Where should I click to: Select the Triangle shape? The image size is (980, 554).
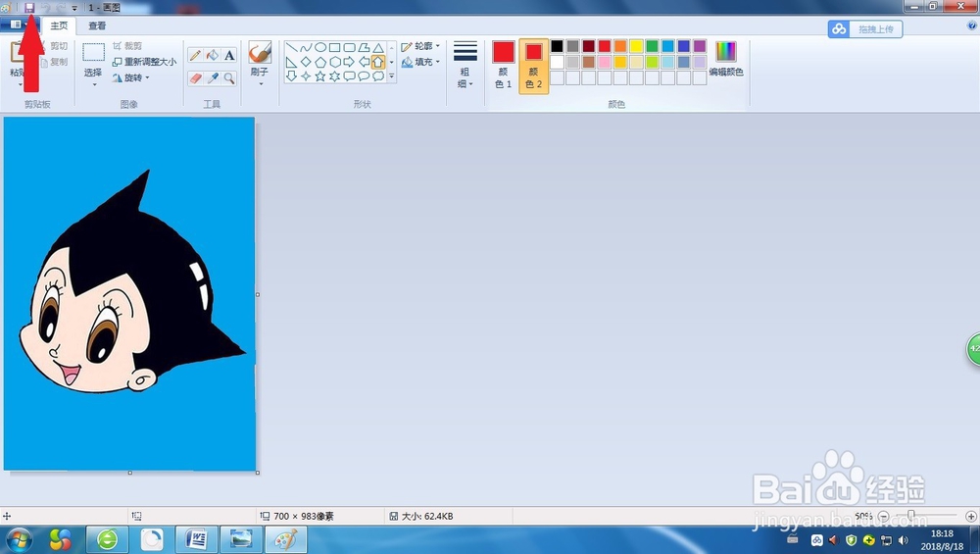click(378, 47)
